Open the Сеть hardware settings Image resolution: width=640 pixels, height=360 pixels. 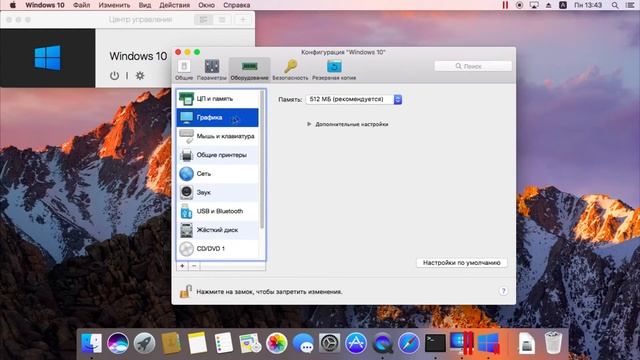click(x=218, y=174)
